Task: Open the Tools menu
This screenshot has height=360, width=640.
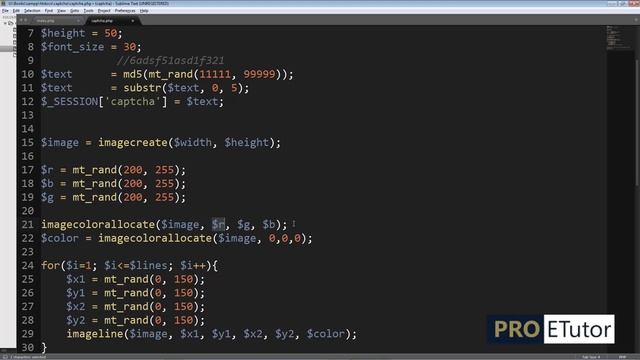Action: pyautogui.click(x=88, y=11)
